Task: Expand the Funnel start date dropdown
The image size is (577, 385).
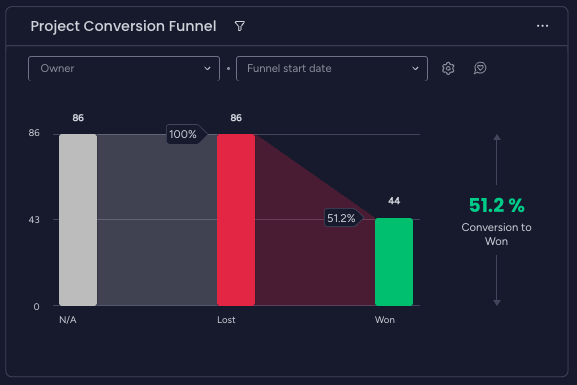Action: (x=332, y=68)
